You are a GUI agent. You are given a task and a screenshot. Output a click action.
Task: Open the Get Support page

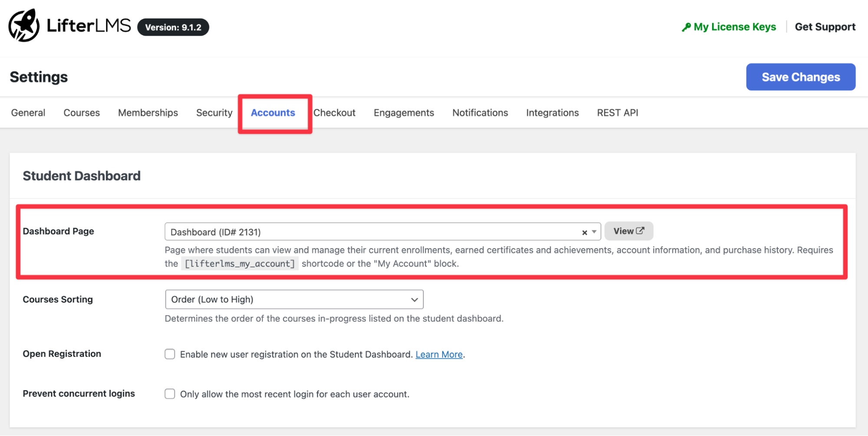coord(825,27)
